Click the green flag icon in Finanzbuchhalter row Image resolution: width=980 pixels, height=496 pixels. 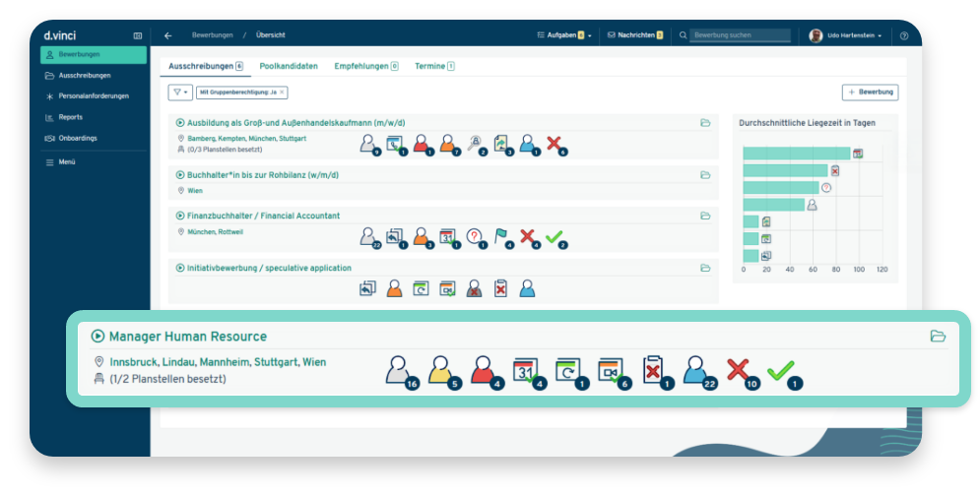click(x=502, y=236)
